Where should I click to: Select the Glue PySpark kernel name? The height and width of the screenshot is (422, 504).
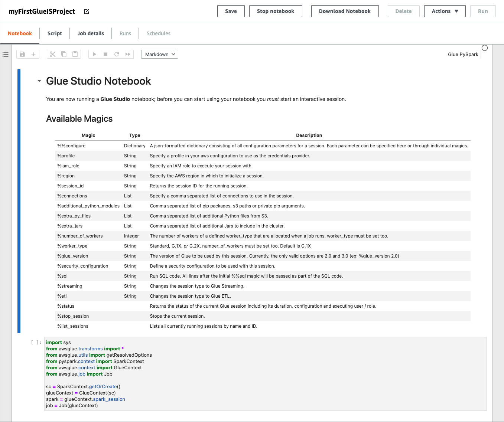coord(463,54)
